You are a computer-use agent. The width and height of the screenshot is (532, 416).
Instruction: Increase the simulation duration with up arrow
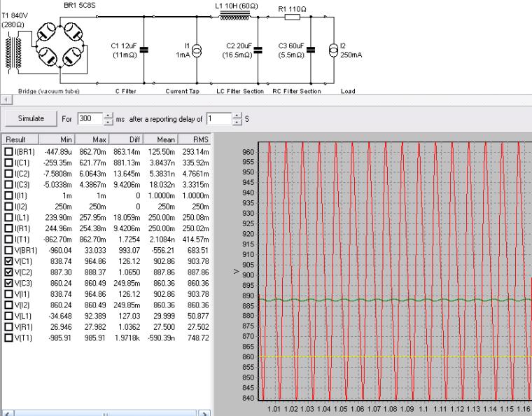coord(108,116)
